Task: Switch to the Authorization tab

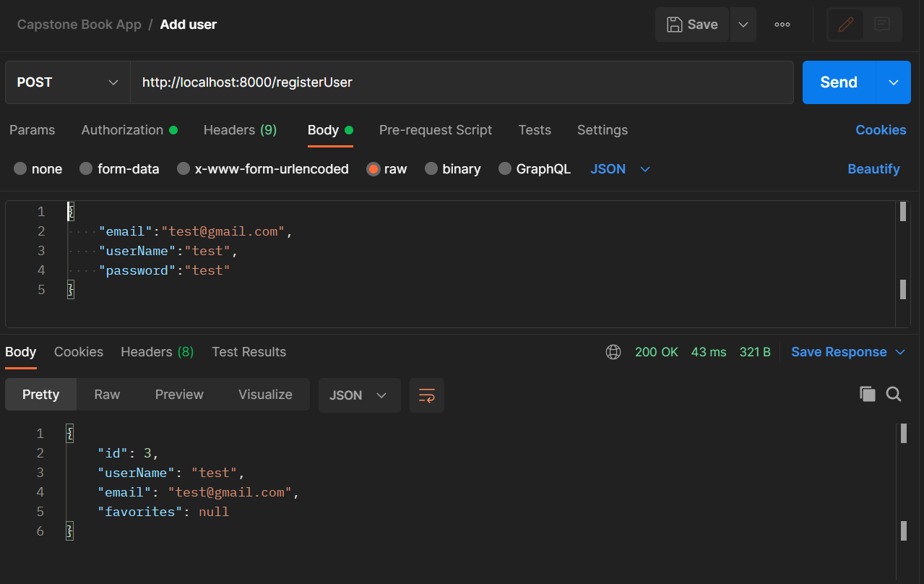Action: point(129,130)
